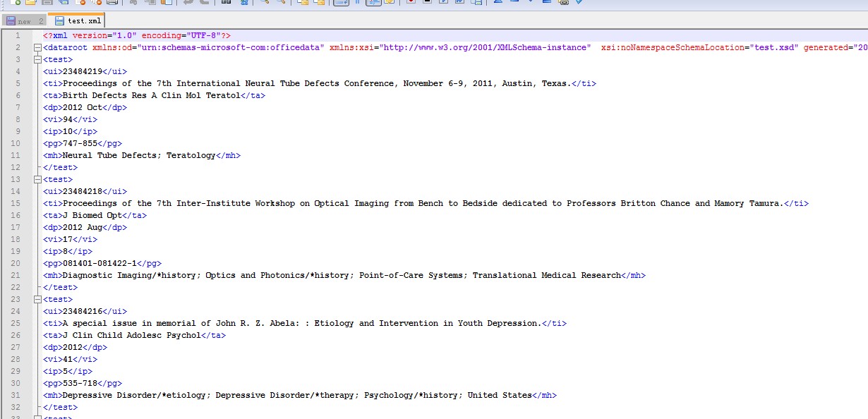Click the vi value 41
868x419 pixels.
coord(68,359)
